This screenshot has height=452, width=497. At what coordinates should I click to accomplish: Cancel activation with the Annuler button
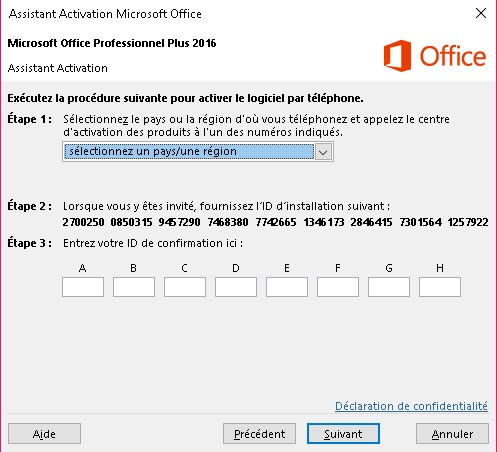tap(452, 434)
